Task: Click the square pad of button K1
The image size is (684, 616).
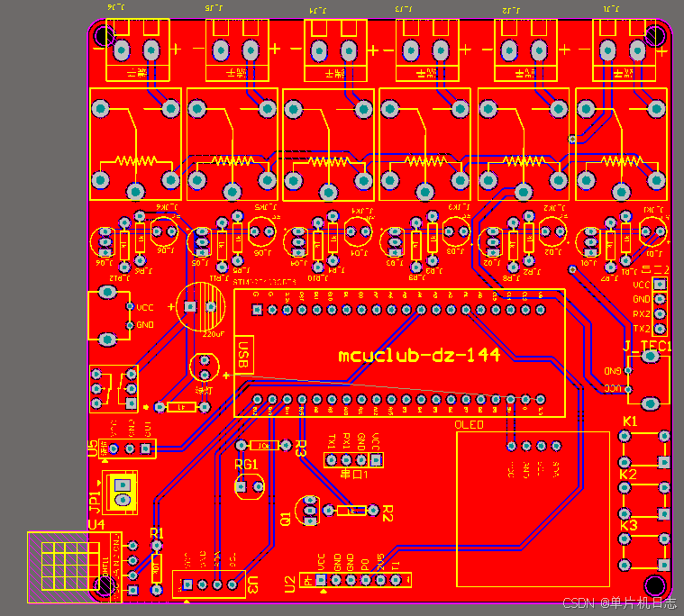Action: [x=664, y=462]
